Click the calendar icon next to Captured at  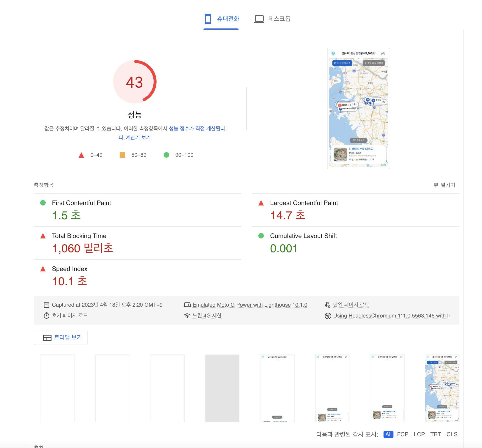(x=46, y=305)
